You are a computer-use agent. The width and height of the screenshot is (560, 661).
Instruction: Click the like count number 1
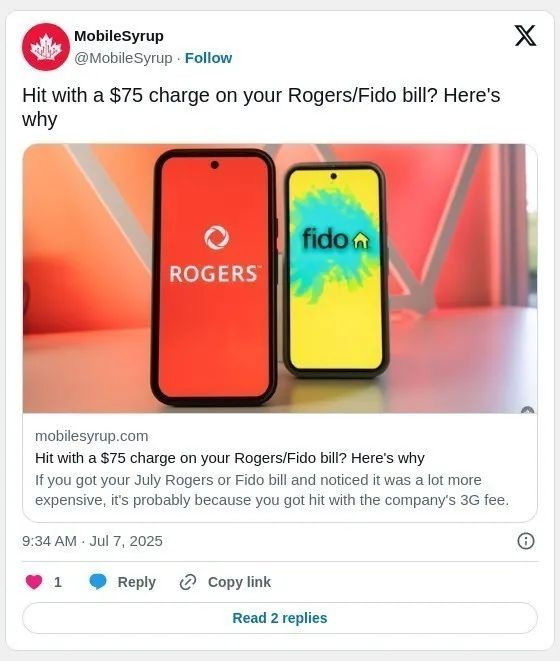pos(58,582)
